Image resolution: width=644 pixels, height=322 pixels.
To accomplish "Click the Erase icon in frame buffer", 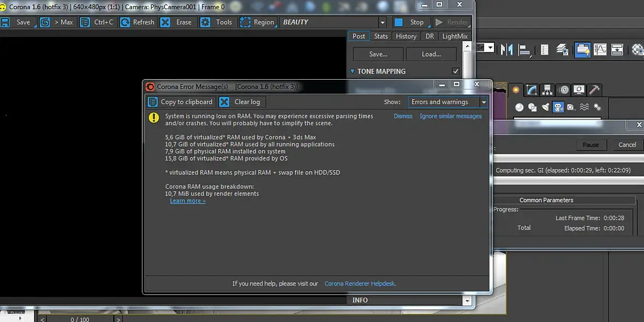I will tap(165, 22).
